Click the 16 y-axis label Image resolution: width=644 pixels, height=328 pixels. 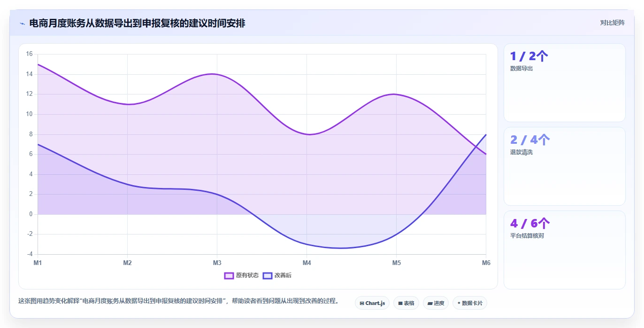click(29, 54)
